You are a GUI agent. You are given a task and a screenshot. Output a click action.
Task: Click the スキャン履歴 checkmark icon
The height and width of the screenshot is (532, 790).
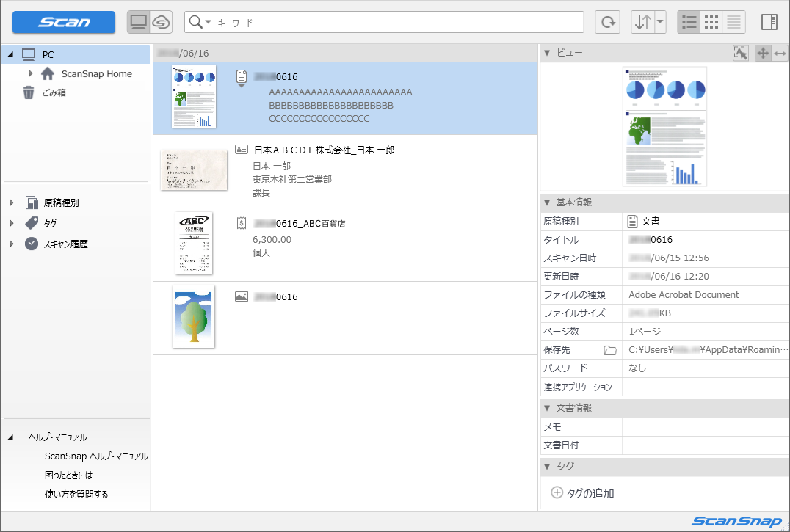click(32, 244)
